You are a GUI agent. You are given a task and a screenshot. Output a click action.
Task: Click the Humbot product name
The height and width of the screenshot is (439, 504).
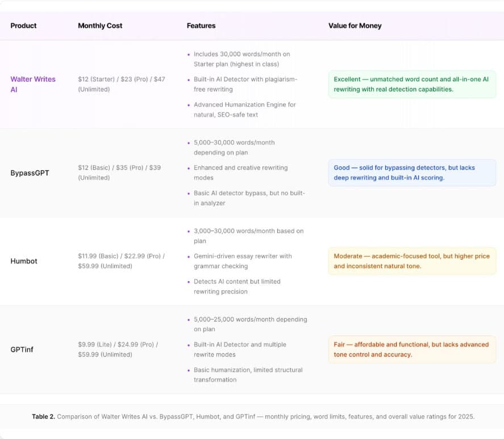23,261
